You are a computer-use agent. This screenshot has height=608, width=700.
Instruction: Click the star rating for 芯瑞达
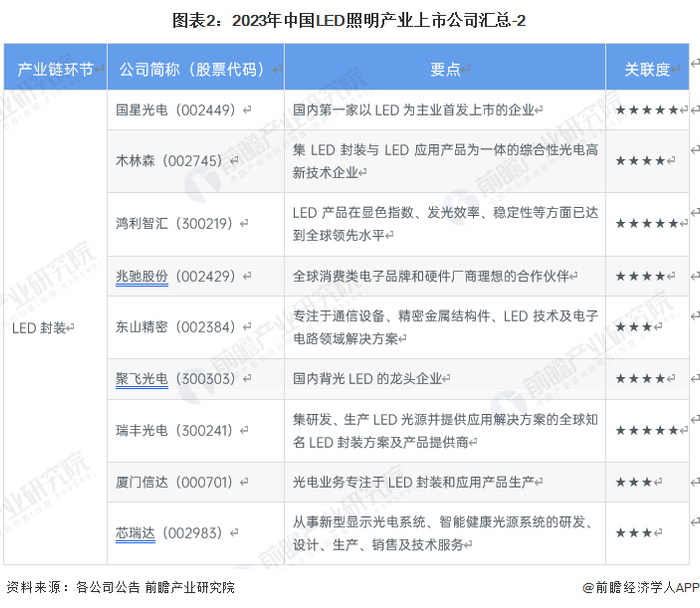tap(634, 533)
